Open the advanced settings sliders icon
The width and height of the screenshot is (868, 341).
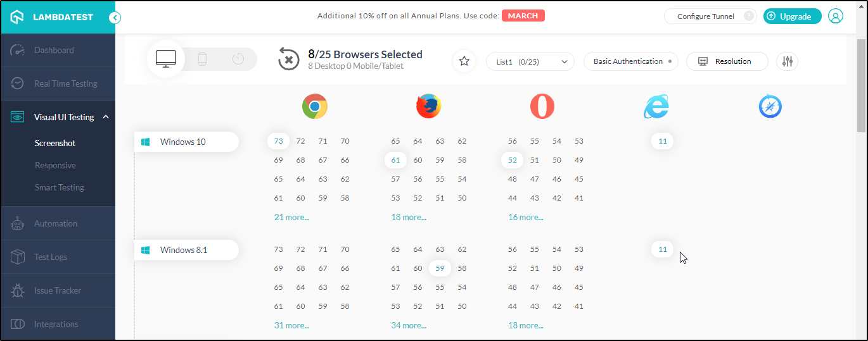click(787, 61)
